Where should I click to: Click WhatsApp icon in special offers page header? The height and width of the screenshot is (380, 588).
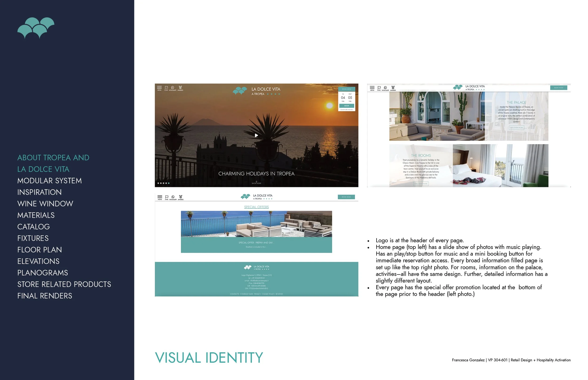[173, 197]
